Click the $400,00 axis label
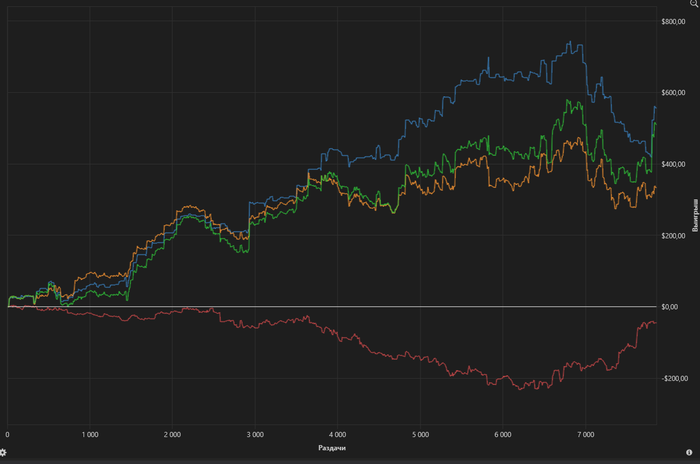The width and height of the screenshot is (700, 464). (673, 164)
